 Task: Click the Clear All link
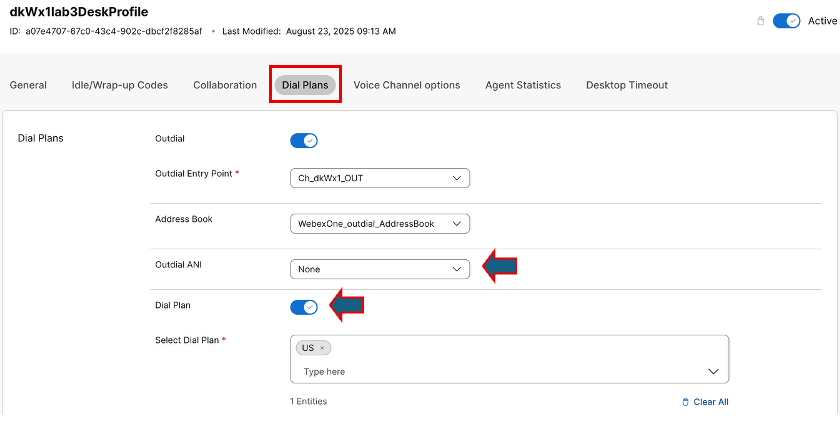pyautogui.click(x=710, y=402)
